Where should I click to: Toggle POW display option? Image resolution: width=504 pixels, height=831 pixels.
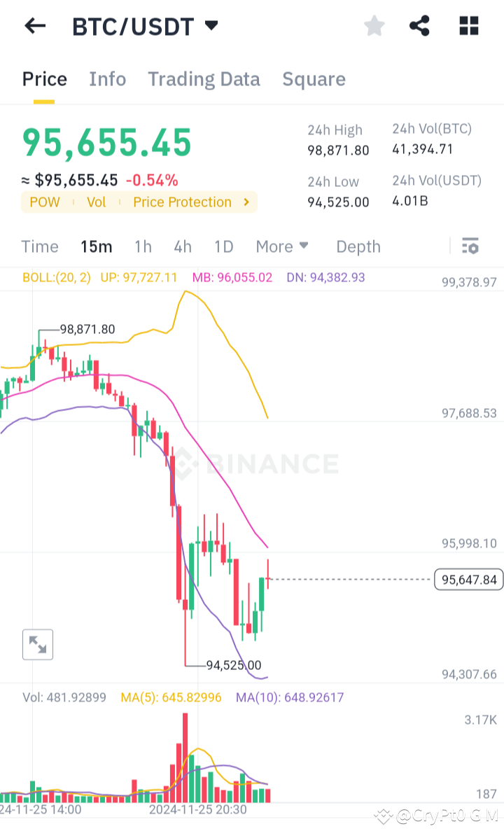(44, 202)
